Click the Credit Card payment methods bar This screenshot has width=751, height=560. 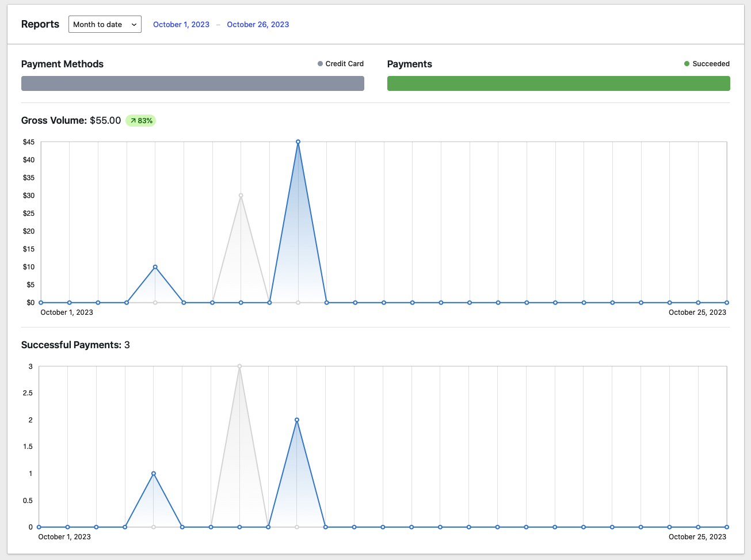click(193, 83)
